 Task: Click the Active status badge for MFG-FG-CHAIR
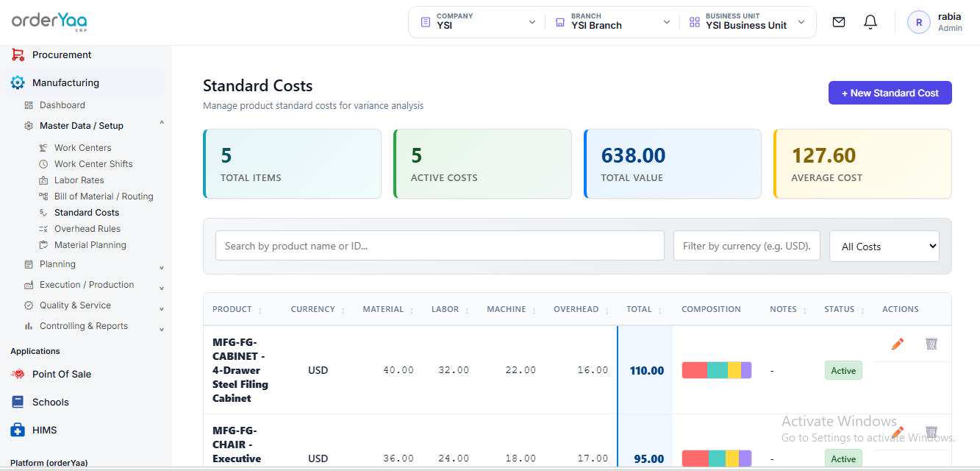tap(843, 458)
